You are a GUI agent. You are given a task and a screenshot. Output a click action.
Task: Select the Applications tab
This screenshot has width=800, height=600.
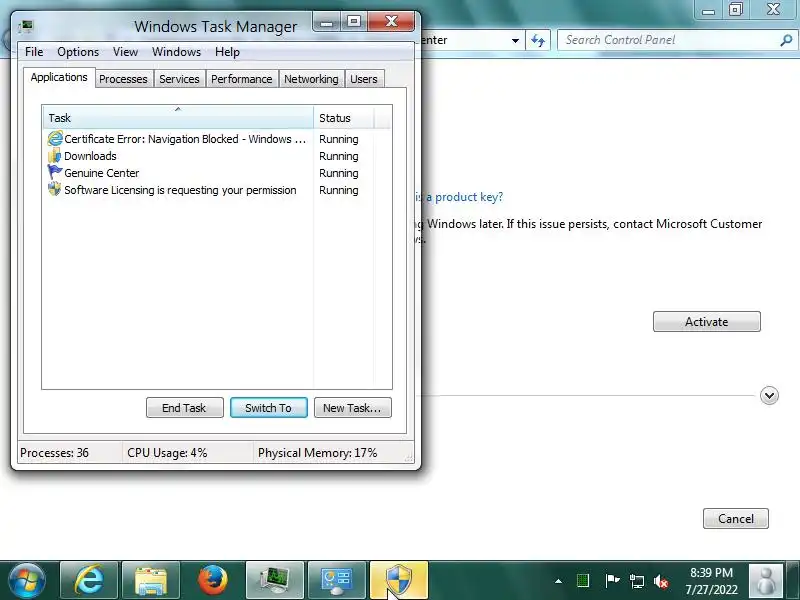59,77
